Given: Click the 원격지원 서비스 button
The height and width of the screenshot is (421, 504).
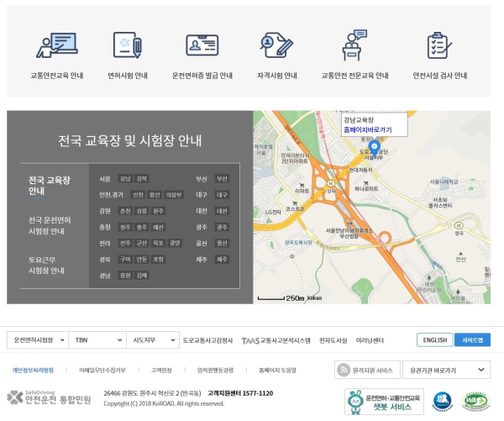Looking at the screenshot, I should (366, 370).
